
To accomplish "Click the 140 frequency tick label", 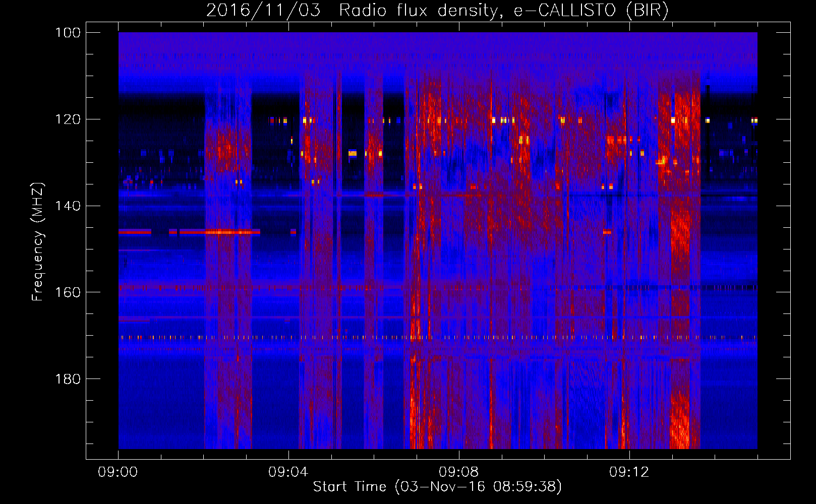I will (68, 206).
